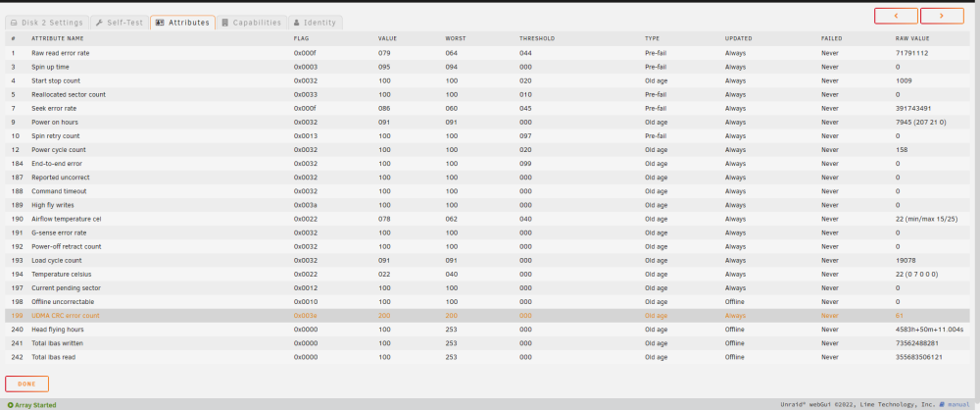Click raw value 19078
The width and height of the screenshot is (980, 410).
(x=905, y=260)
